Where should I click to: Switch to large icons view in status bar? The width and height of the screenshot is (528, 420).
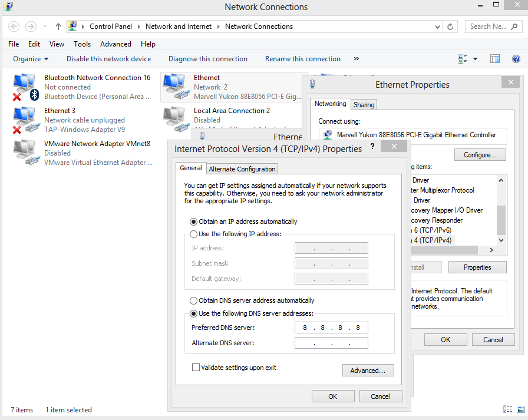tap(521, 409)
